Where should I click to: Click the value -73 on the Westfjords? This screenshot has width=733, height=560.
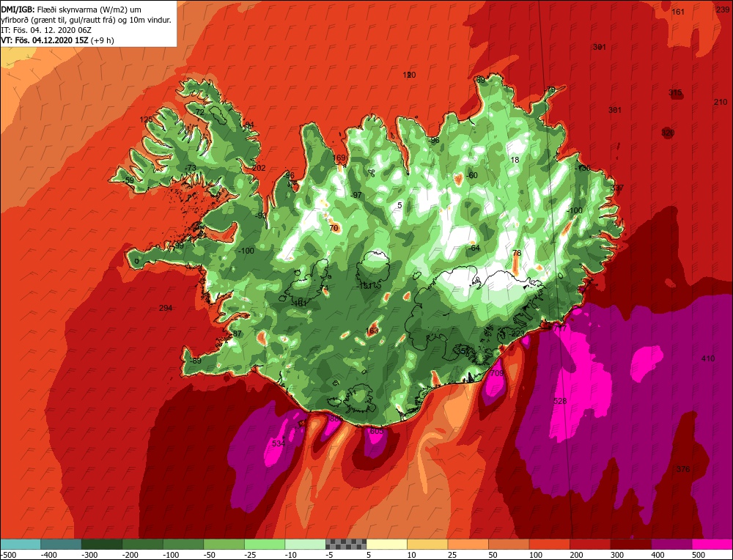coord(190,168)
